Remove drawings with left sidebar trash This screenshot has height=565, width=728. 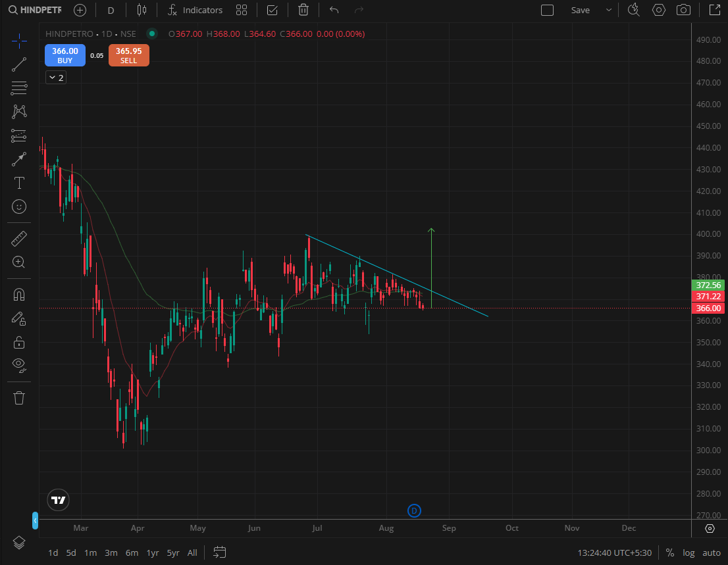(19, 398)
